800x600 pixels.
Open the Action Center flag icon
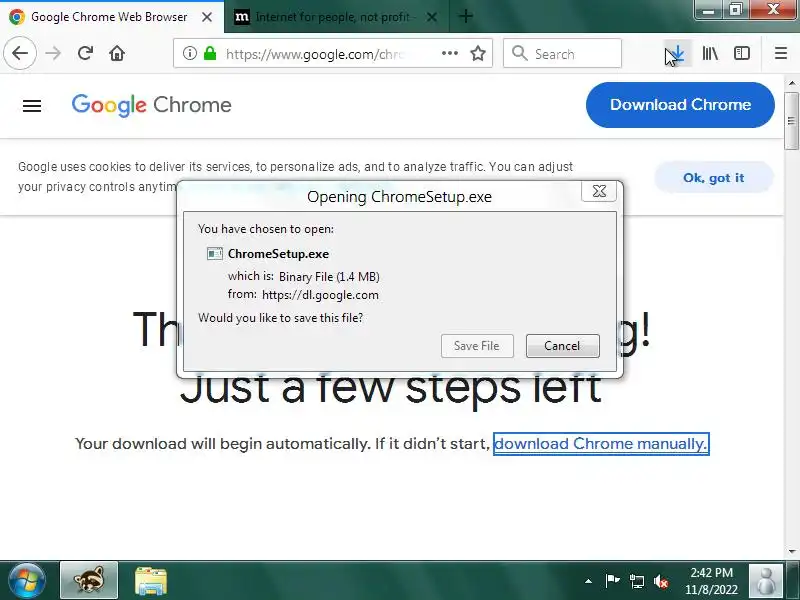point(612,581)
